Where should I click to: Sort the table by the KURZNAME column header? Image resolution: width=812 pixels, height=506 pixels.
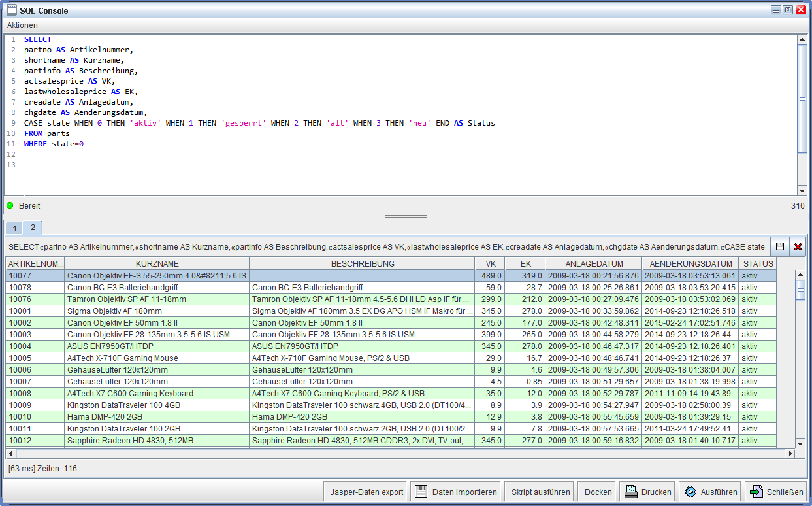[157, 264]
